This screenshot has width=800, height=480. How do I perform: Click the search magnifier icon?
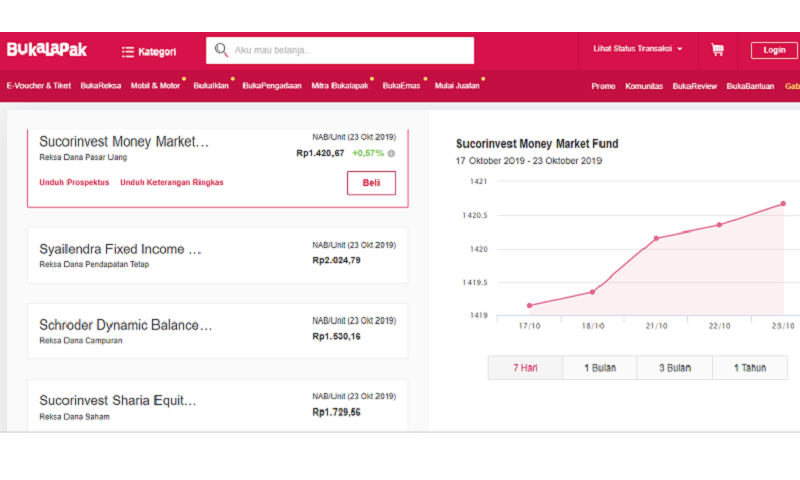click(x=221, y=50)
